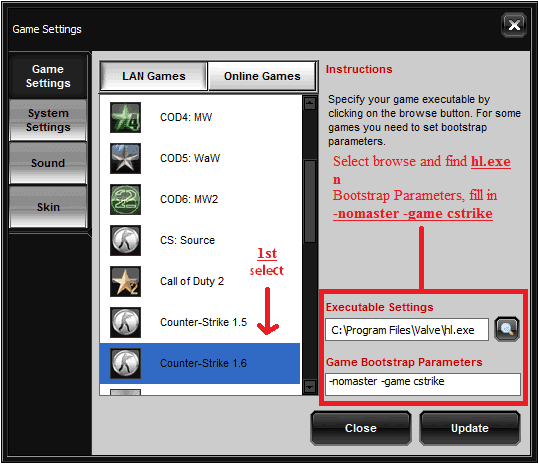Click the Close button
The width and height of the screenshot is (538, 464).
point(361,428)
